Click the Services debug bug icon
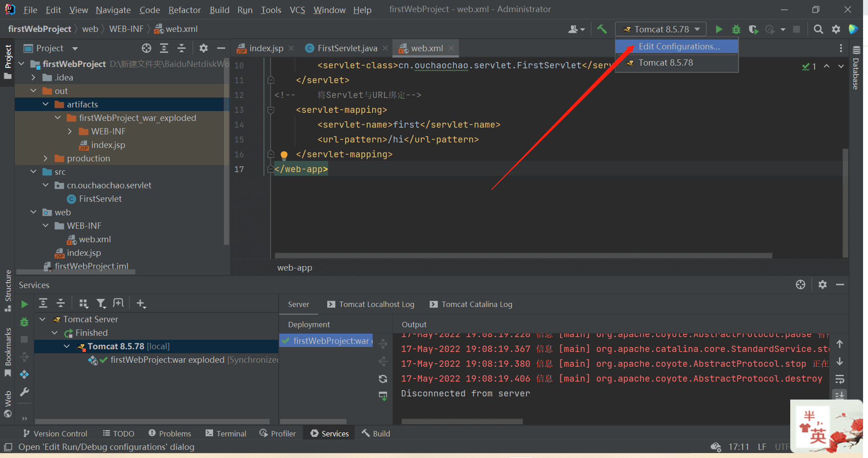The width and height of the screenshot is (868, 458). click(x=24, y=322)
